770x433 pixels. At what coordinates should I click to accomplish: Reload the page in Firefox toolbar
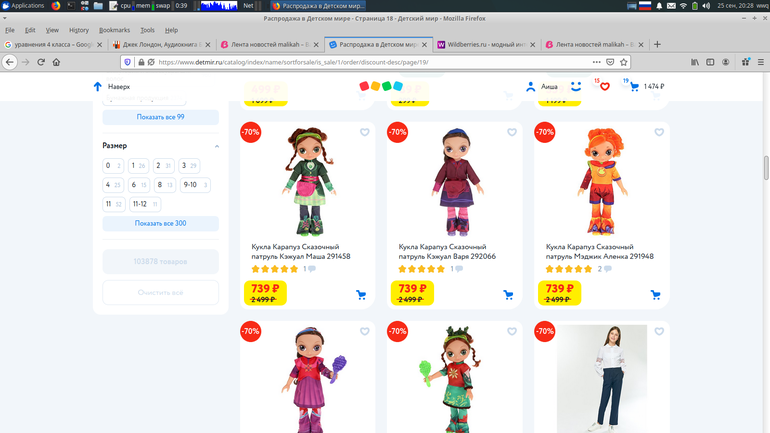pyautogui.click(x=41, y=62)
